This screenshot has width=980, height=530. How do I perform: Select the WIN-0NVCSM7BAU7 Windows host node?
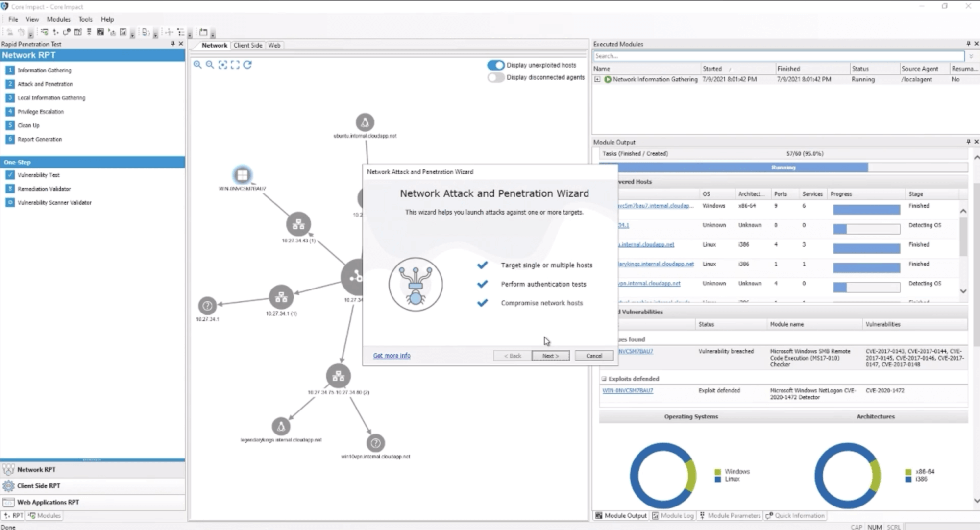(242, 175)
